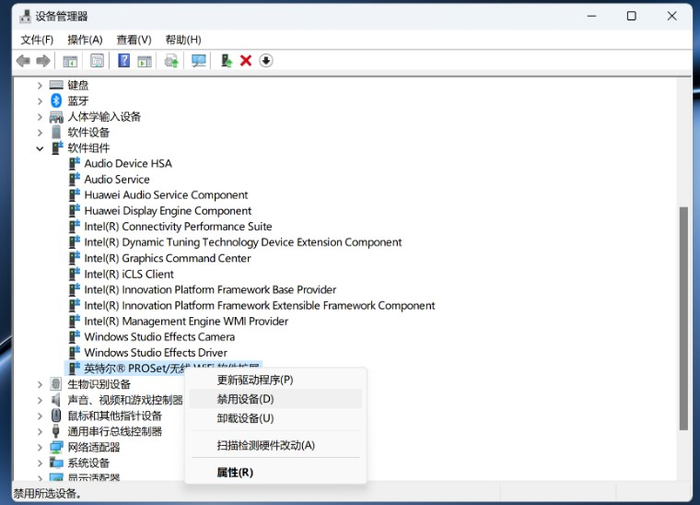This screenshot has width=700, height=505.
Task: Expand the 系统设备 category
Action: pyautogui.click(x=40, y=463)
